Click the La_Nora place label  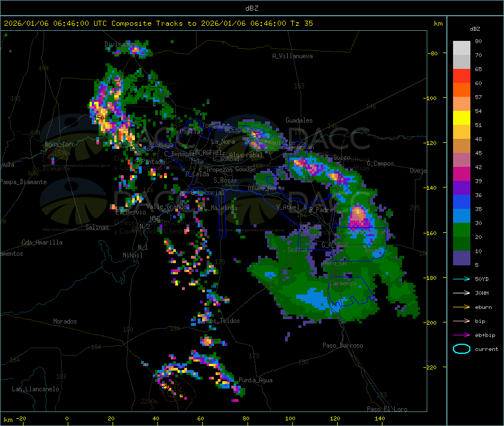coord(223,142)
